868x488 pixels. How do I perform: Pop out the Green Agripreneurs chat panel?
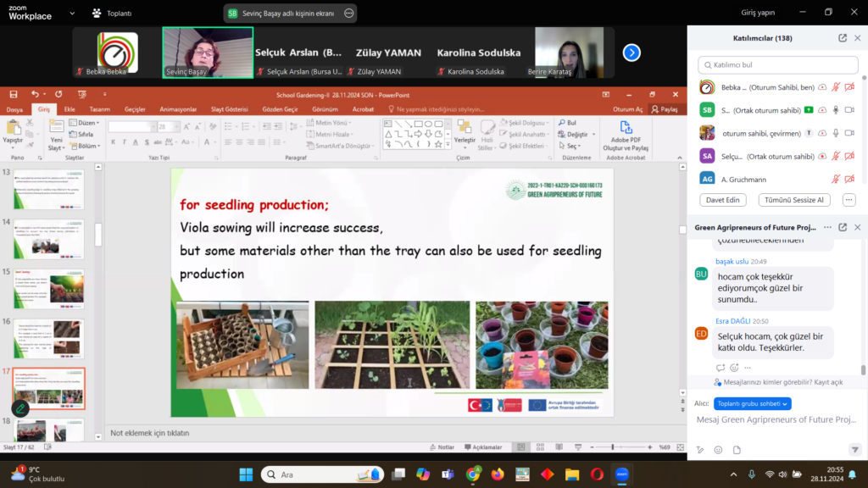pos(843,227)
